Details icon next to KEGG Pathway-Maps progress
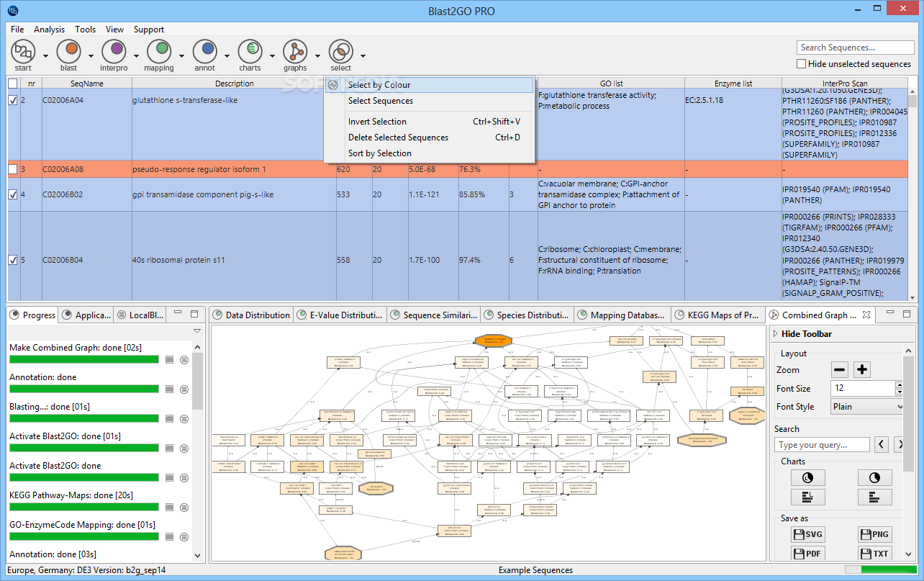924x581 pixels. 184,507
